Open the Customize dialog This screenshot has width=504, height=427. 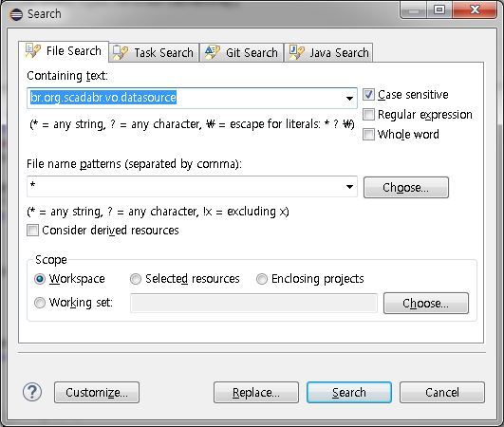[x=97, y=392]
